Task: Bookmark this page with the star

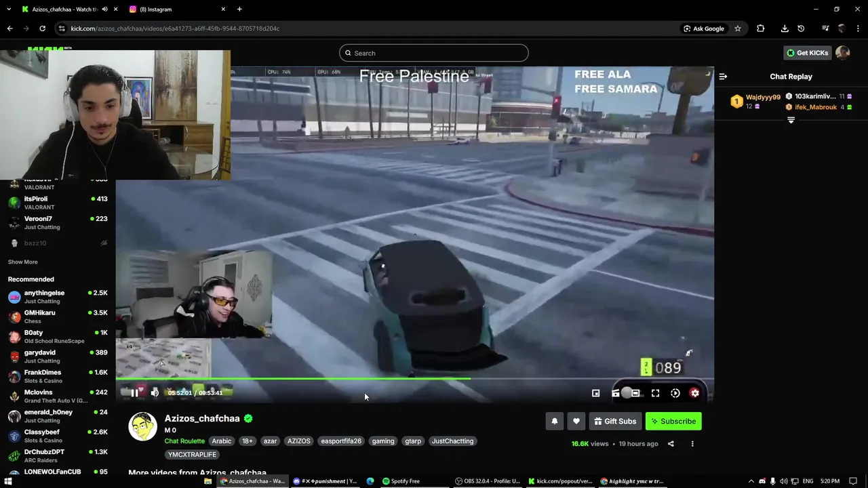Action: pos(738,28)
